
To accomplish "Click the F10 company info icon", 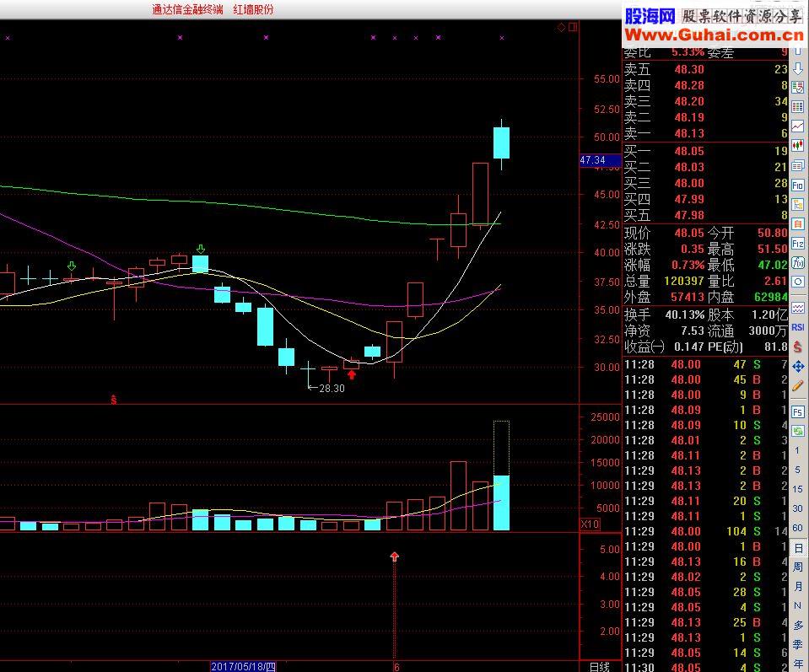I will 798,185.
